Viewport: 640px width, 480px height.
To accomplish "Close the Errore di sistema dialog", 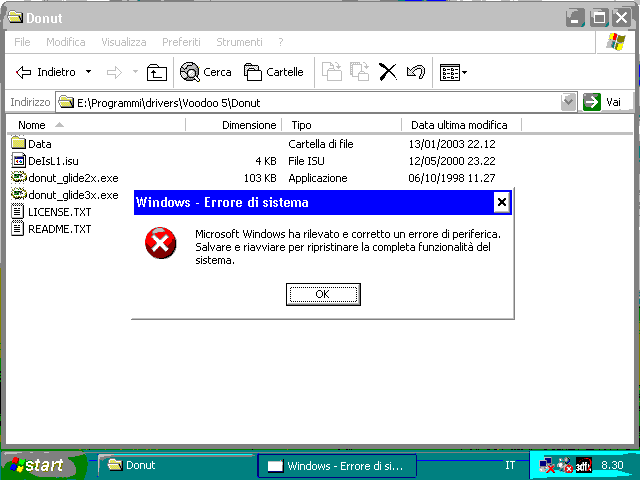I will pyautogui.click(x=502, y=202).
